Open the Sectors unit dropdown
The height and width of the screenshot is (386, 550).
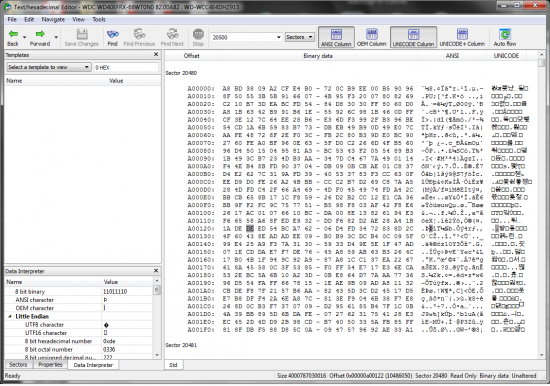300,37
